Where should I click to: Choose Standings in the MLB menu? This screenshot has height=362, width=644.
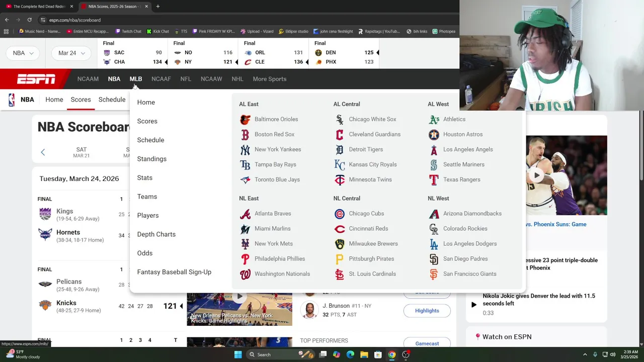click(152, 159)
